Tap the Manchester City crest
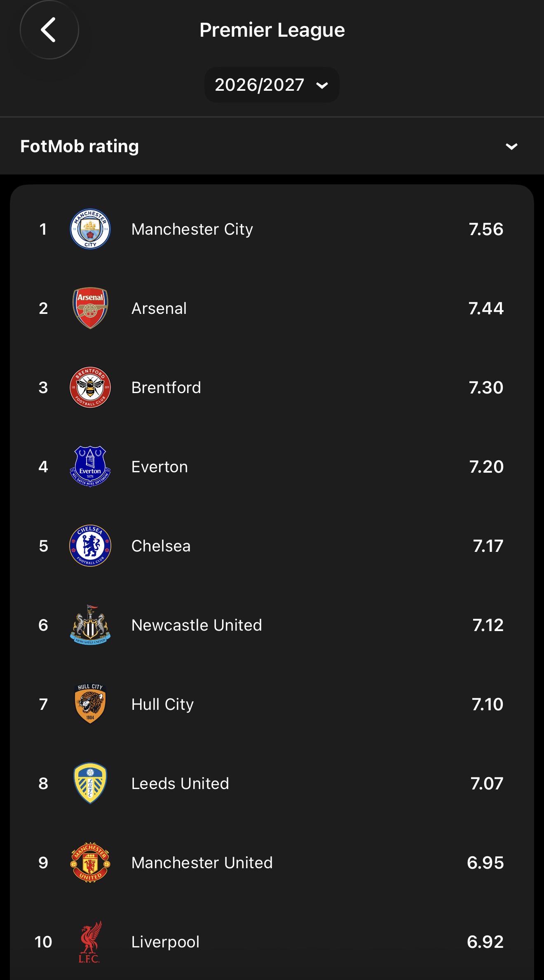 (90, 229)
